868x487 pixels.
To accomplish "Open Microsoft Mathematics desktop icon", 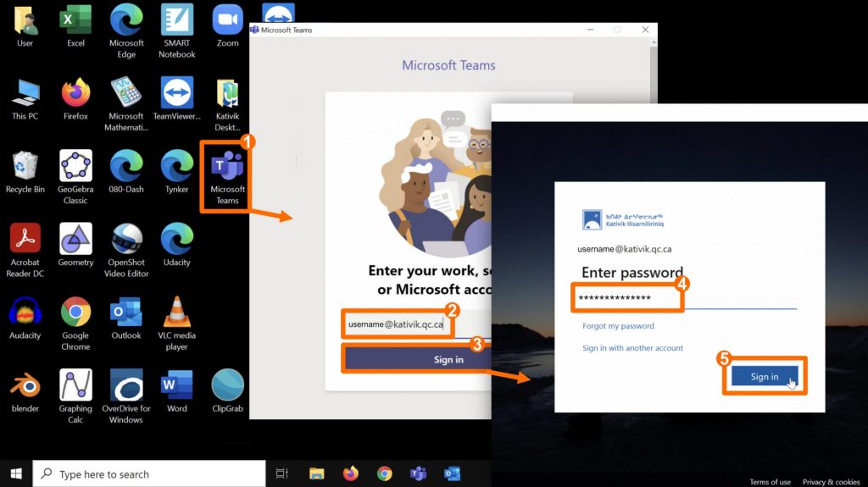I will 126,103.
